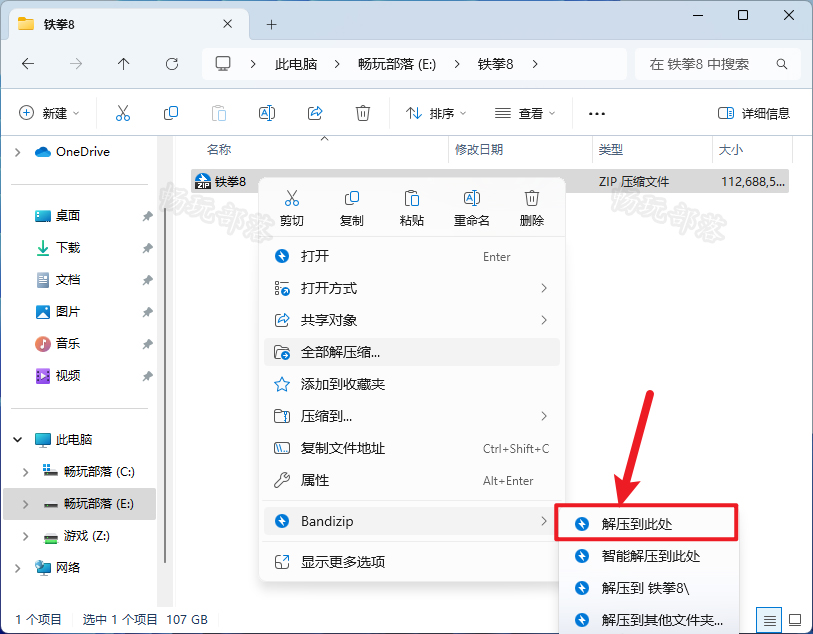This screenshot has height=634, width=813.
Task: Click 铁拳8 in the address breadcrumb
Action: [495, 64]
